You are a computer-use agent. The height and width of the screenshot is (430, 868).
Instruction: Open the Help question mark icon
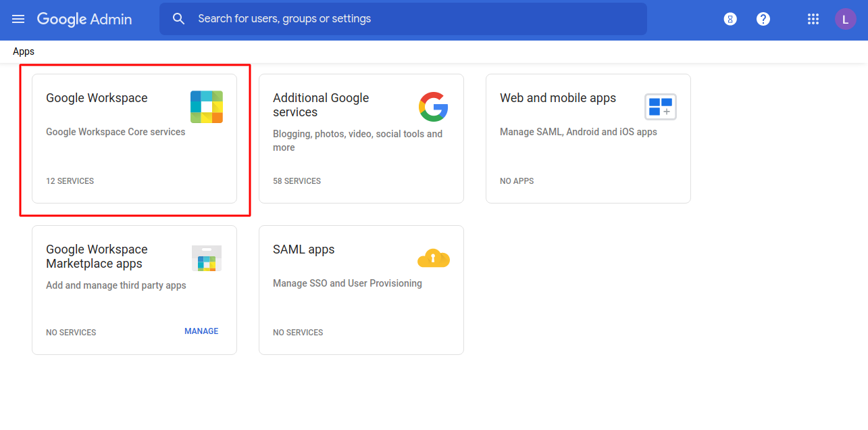(x=763, y=19)
